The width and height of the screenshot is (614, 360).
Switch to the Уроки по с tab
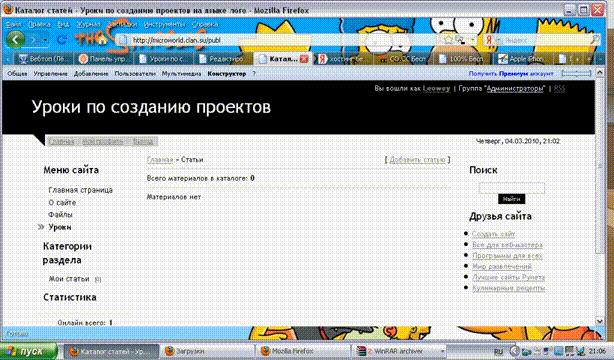click(x=164, y=59)
